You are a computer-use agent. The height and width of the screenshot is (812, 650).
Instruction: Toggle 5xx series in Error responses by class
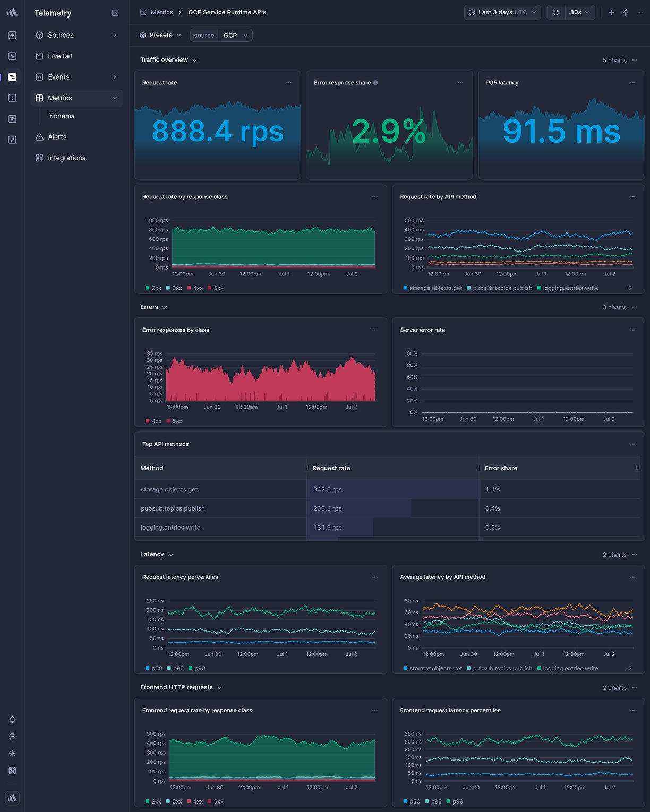tap(174, 421)
